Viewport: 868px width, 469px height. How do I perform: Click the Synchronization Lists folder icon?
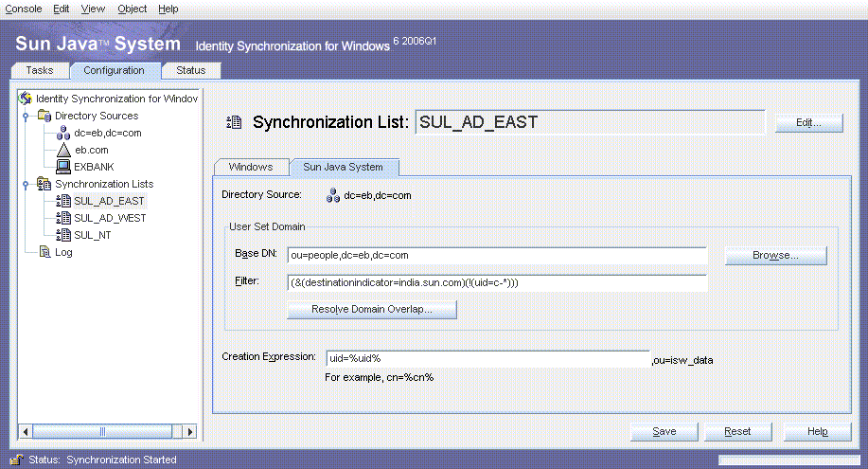(x=44, y=184)
